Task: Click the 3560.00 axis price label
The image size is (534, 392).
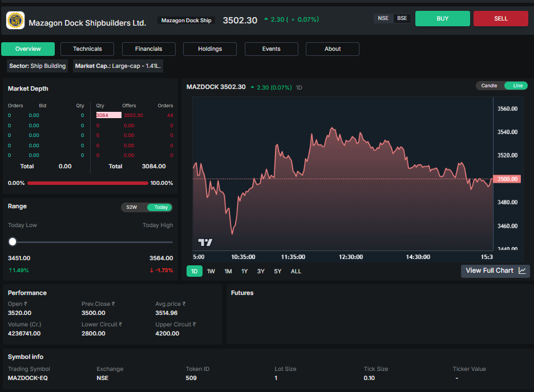Action: pyautogui.click(x=507, y=108)
